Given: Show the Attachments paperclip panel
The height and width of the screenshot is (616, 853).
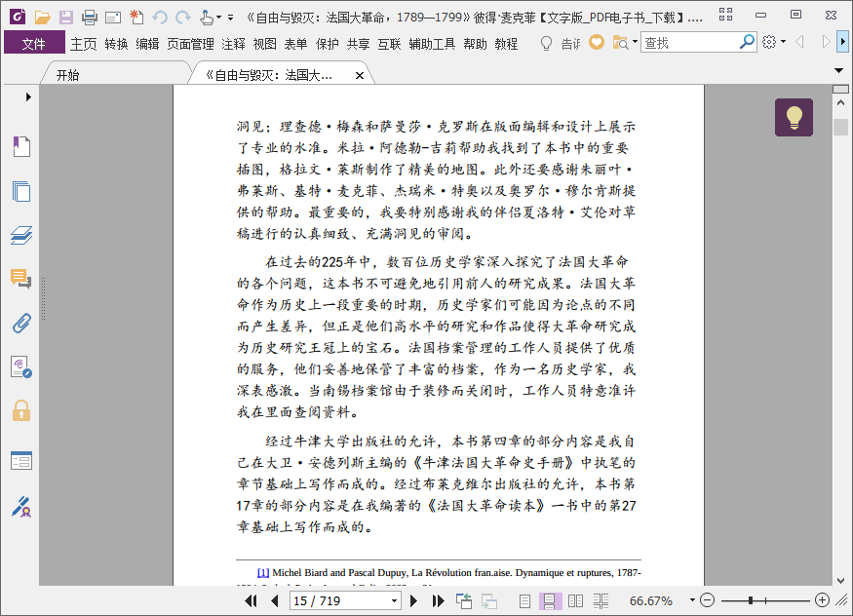Looking at the screenshot, I should point(21,323).
